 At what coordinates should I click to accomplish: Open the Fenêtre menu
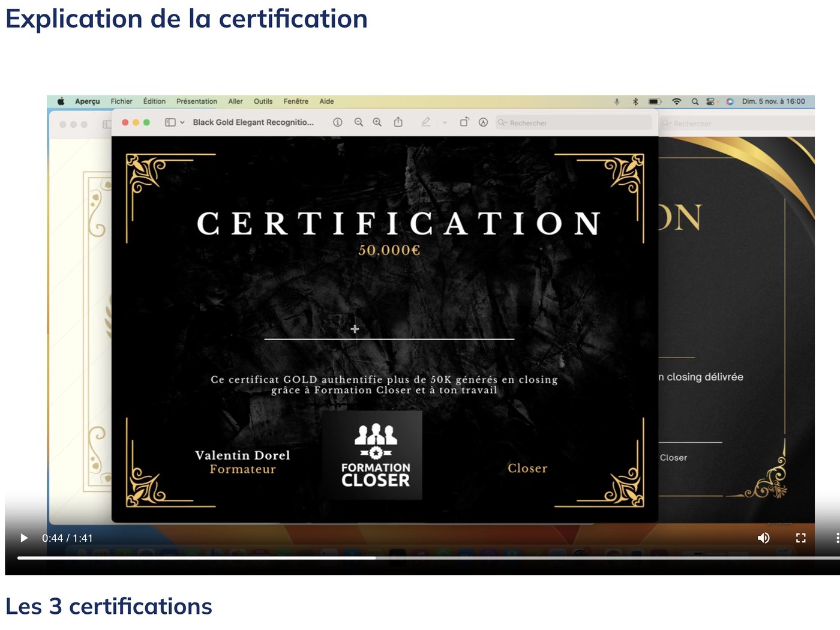296,101
